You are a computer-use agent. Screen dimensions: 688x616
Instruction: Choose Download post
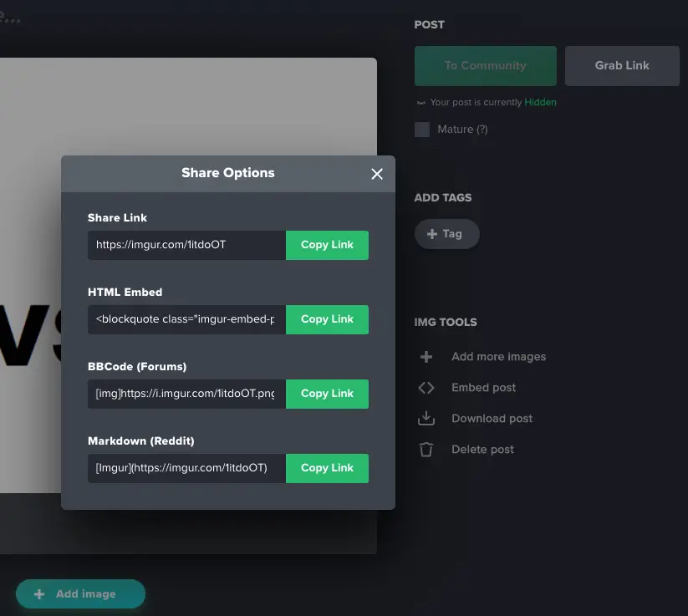pos(492,419)
